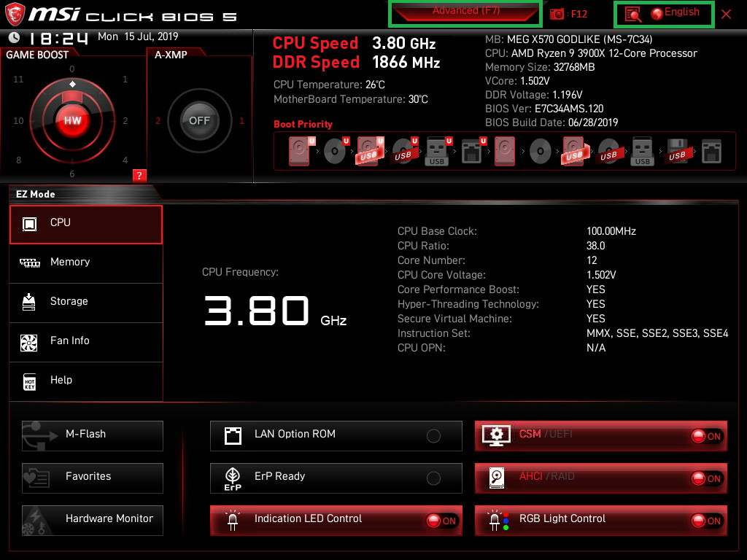Select the U-badged network boot device
The height and width of the screenshot is (560, 747).
point(473,151)
